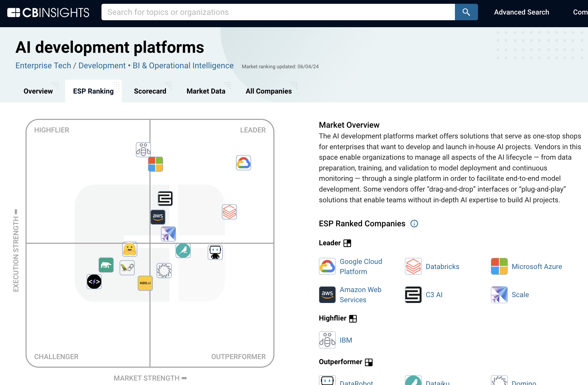This screenshot has height=385, width=588.
Task: Follow the Development breadcrumb link
Action: click(x=102, y=65)
